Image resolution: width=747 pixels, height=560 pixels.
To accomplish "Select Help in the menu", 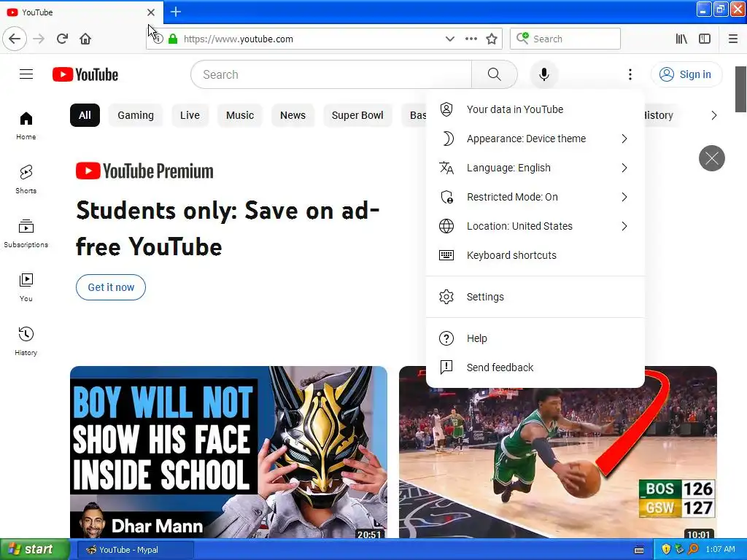I will (x=535, y=338).
